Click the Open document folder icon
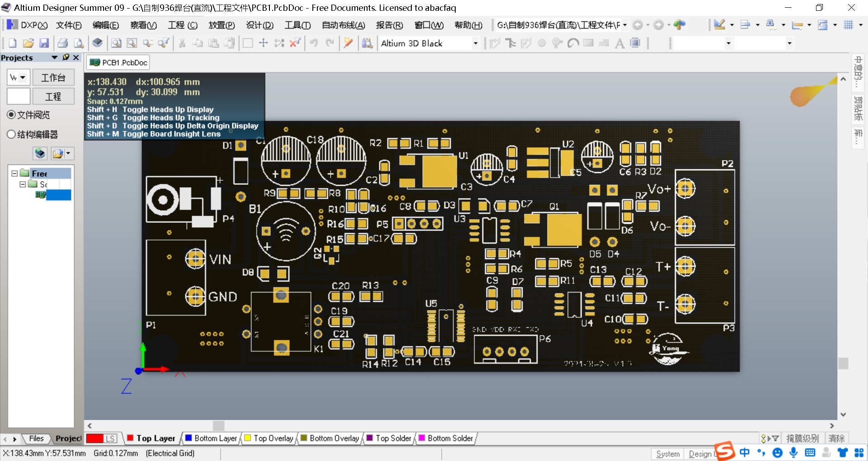 click(x=28, y=43)
